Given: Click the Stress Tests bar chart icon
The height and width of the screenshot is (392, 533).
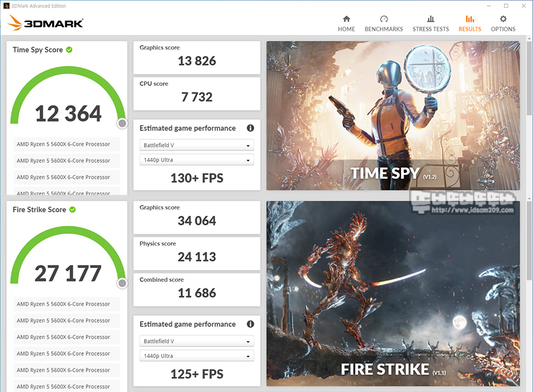Looking at the screenshot, I should tap(431, 19).
